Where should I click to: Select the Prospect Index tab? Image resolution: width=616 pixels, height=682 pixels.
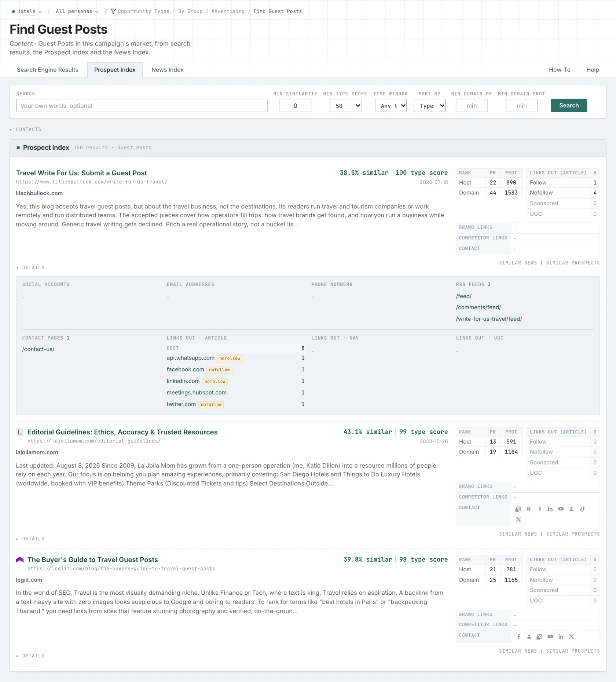[x=115, y=70]
